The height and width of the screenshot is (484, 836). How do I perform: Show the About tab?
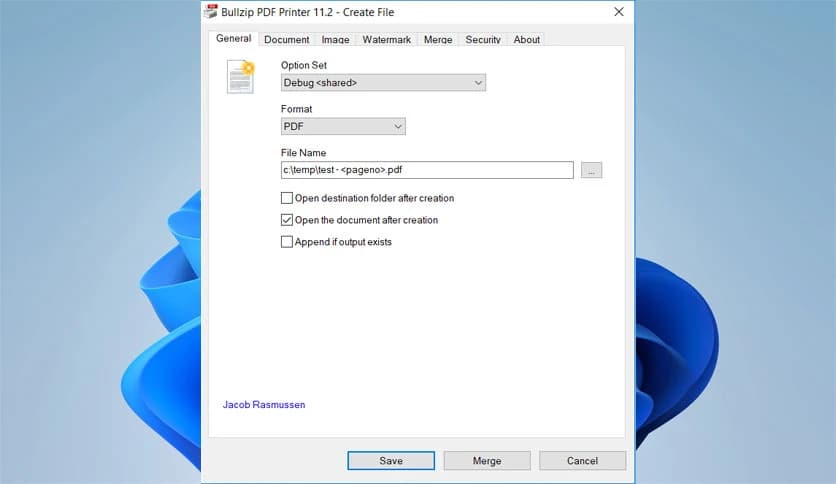[x=526, y=39]
